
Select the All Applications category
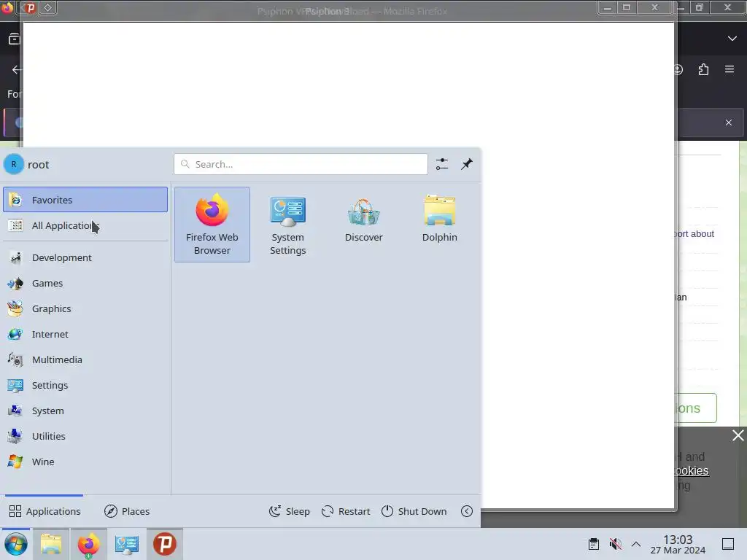click(85, 225)
